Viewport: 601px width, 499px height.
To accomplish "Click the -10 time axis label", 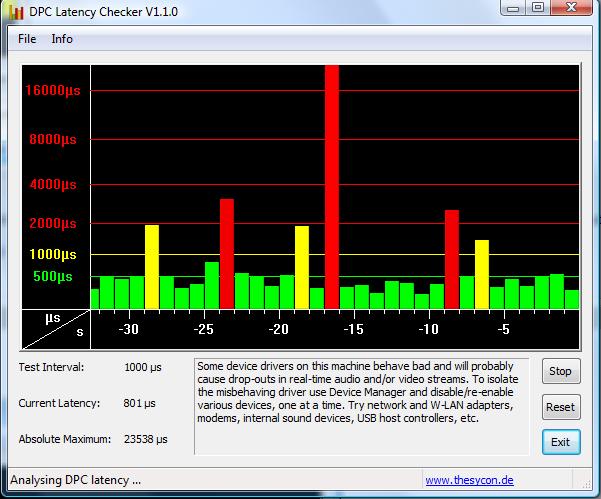I will [x=428, y=329].
